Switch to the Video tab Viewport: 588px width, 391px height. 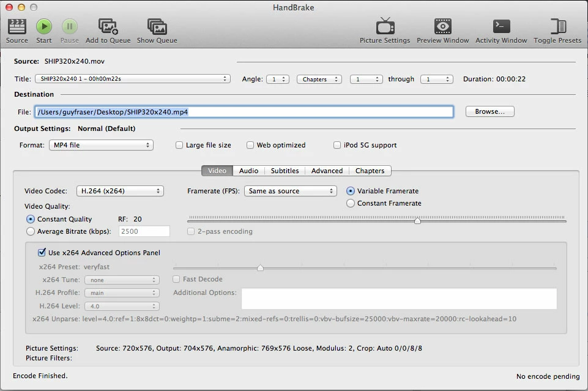point(217,171)
